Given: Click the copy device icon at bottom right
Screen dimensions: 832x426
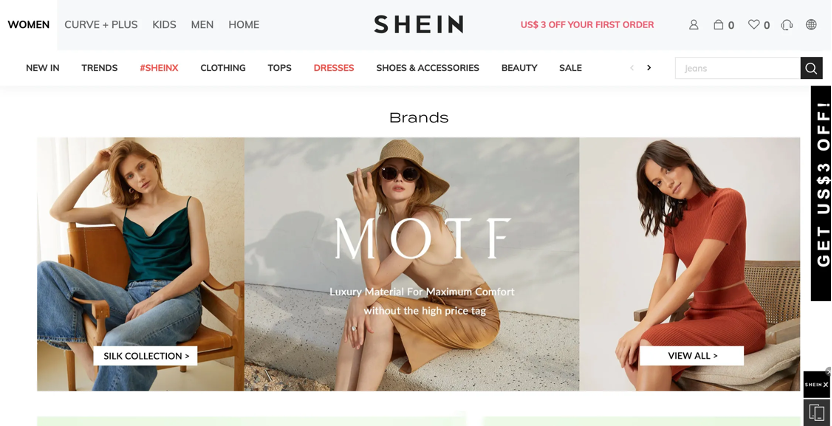Looking at the screenshot, I should pyautogui.click(x=817, y=412).
